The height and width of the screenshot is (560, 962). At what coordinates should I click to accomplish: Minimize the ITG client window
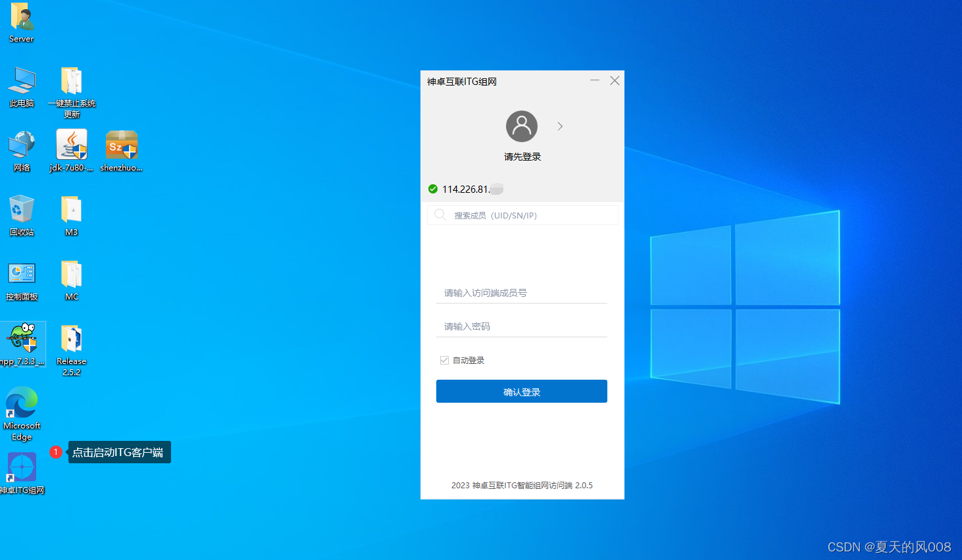595,80
